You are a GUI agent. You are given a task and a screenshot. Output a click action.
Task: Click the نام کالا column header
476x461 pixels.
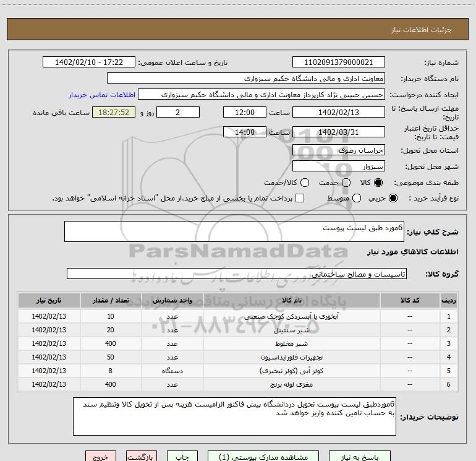click(291, 300)
